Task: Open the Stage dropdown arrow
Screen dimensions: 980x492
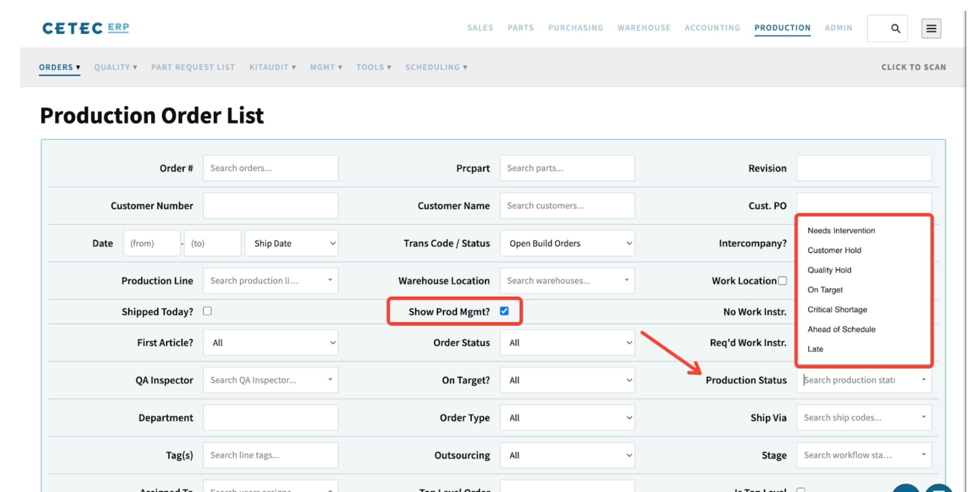Action: [923, 455]
